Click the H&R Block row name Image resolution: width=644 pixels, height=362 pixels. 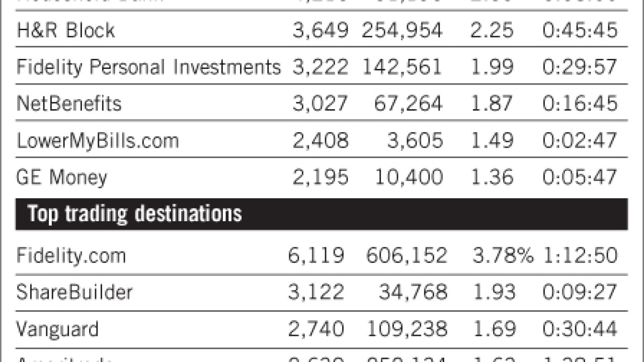[66, 30]
